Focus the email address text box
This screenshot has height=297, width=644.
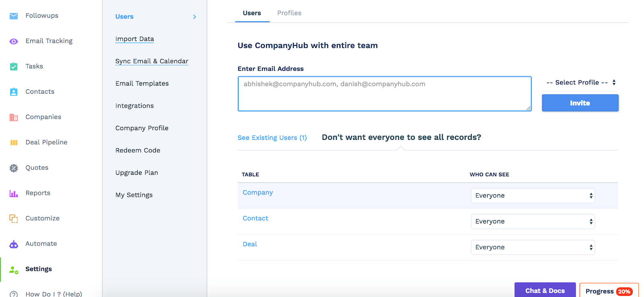(x=384, y=94)
